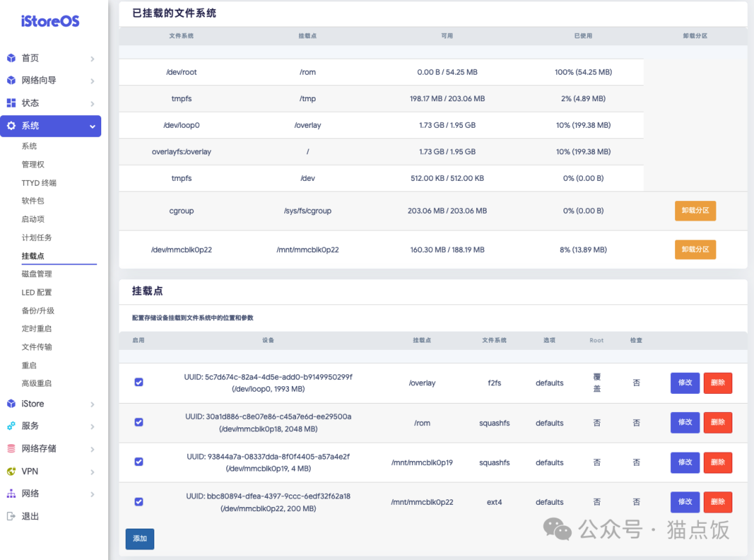This screenshot has width=754, height=560.
Task: Expand the 网络 sidebar menu
Action: [91, 493]
